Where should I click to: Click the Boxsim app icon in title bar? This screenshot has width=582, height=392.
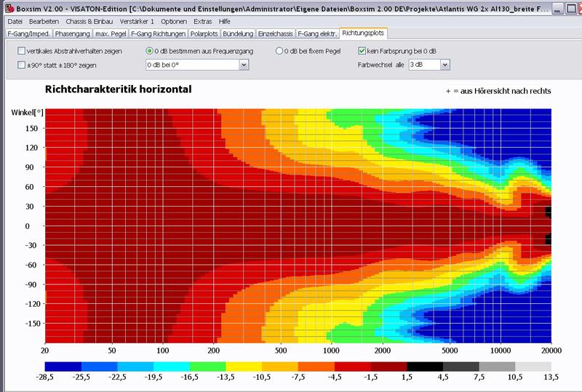tap(6, 6)
